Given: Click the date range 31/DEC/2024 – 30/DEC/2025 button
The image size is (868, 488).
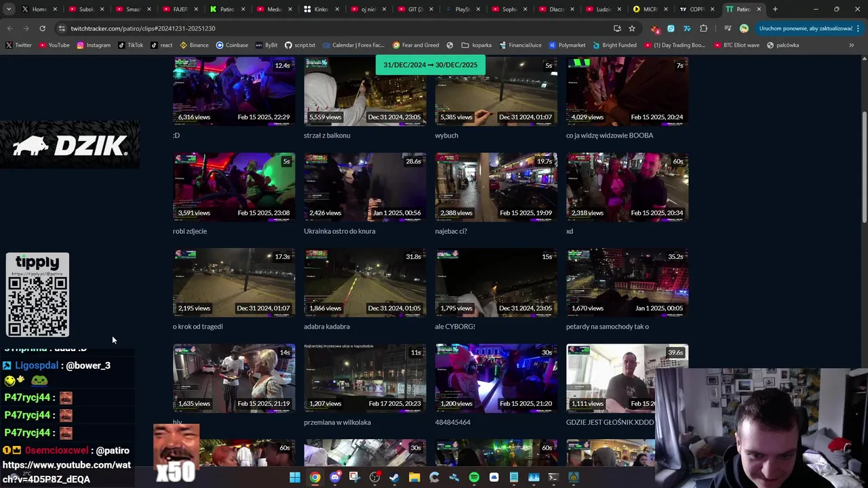Looking at the screenshot, I should (430, 65).
